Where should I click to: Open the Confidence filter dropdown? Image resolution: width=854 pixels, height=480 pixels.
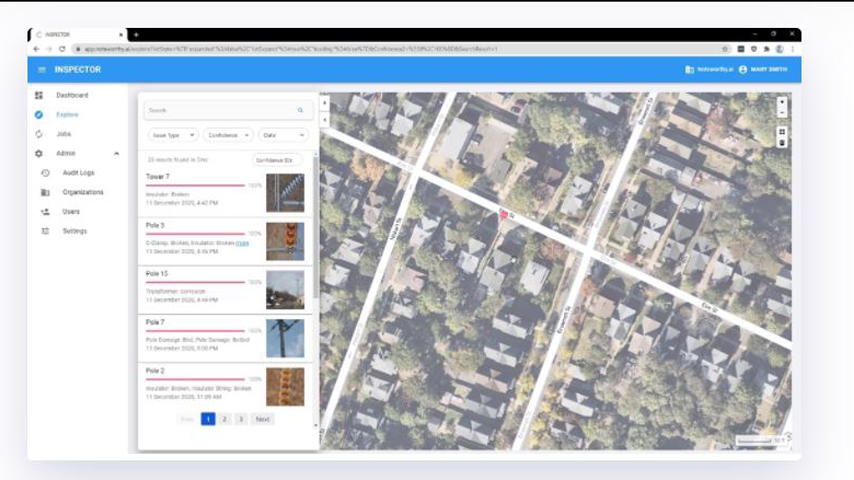[x=228, y=135]
